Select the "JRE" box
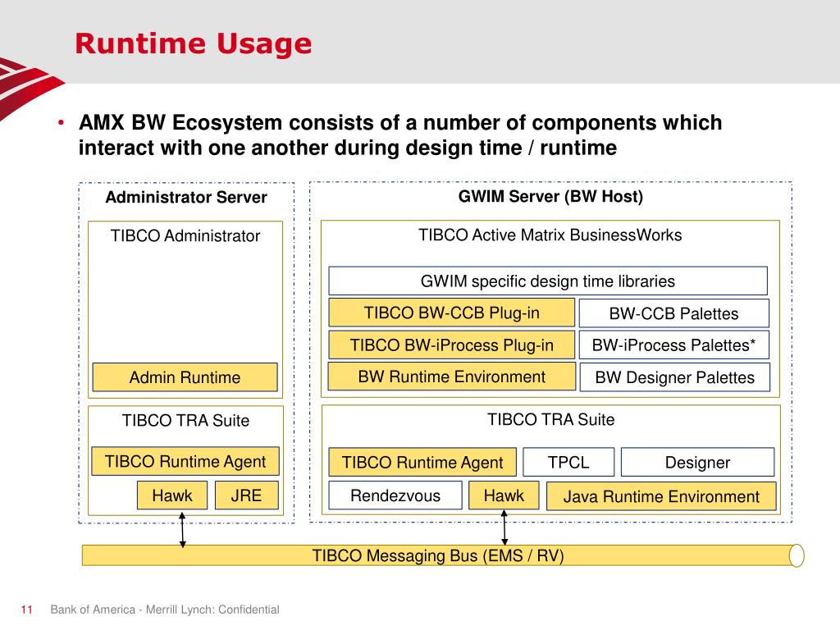840x630 pixels. 246,495
